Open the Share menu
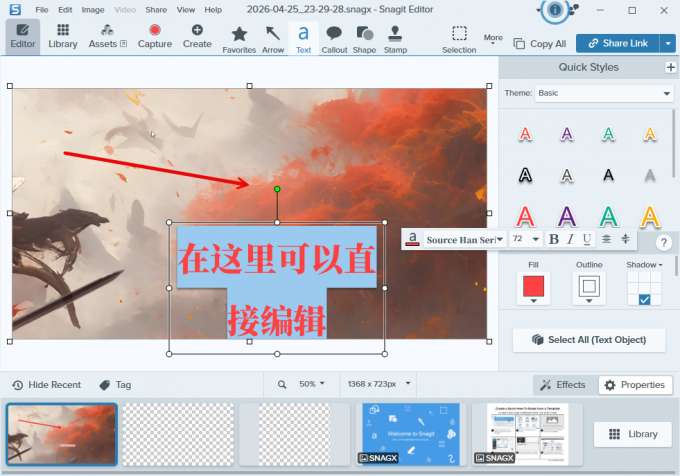680x476 pixels. point(156,10)
